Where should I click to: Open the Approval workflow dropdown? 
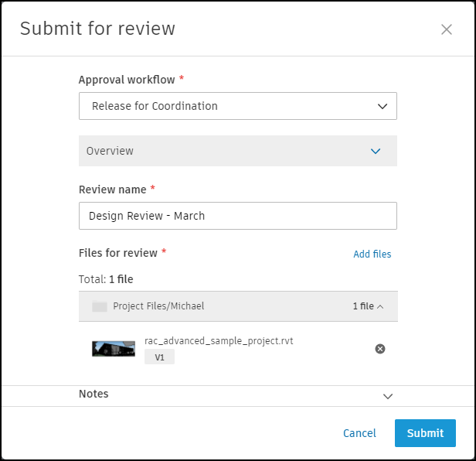pyautogui.click(x=382, y=107)
